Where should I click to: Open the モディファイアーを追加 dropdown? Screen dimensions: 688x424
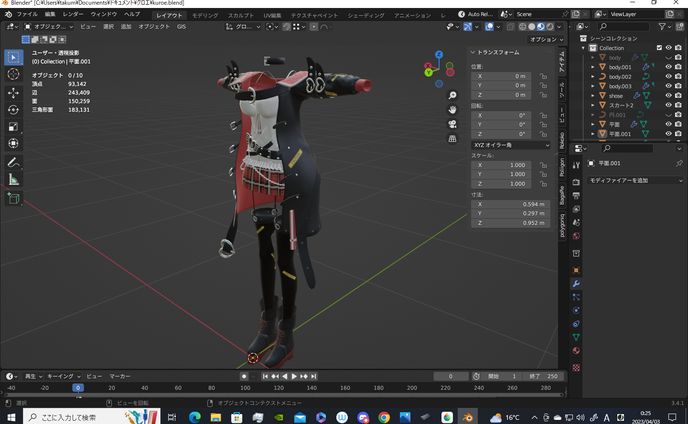pyautogui.click(x=635, y=180)
